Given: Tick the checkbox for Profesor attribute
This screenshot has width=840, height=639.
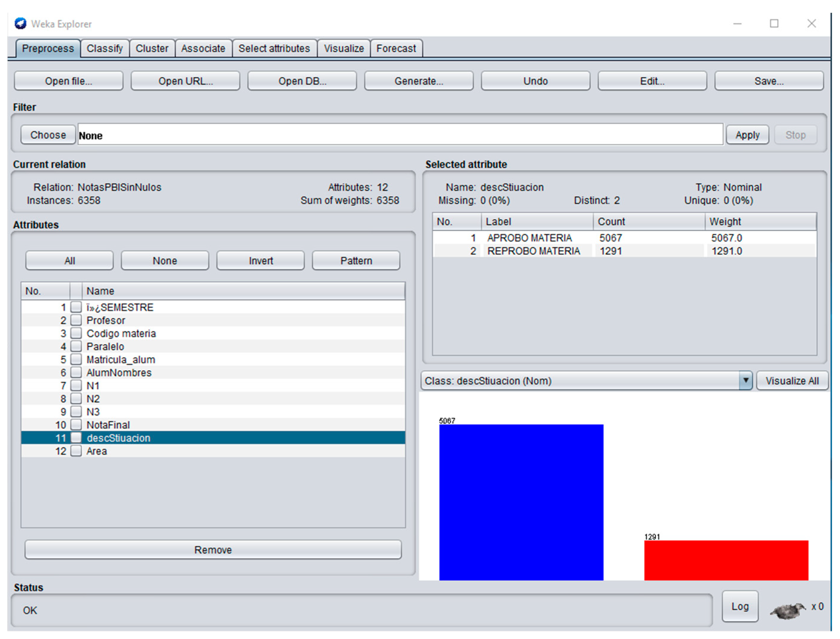Looking at the screenshot, I should [x=76, y=320].
